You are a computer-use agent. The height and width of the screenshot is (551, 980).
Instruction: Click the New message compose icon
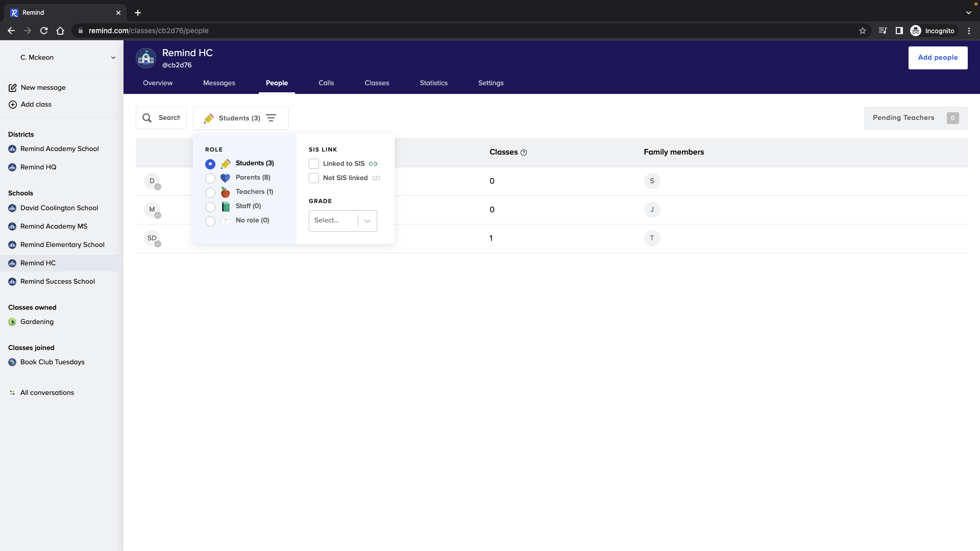point(12,88)
